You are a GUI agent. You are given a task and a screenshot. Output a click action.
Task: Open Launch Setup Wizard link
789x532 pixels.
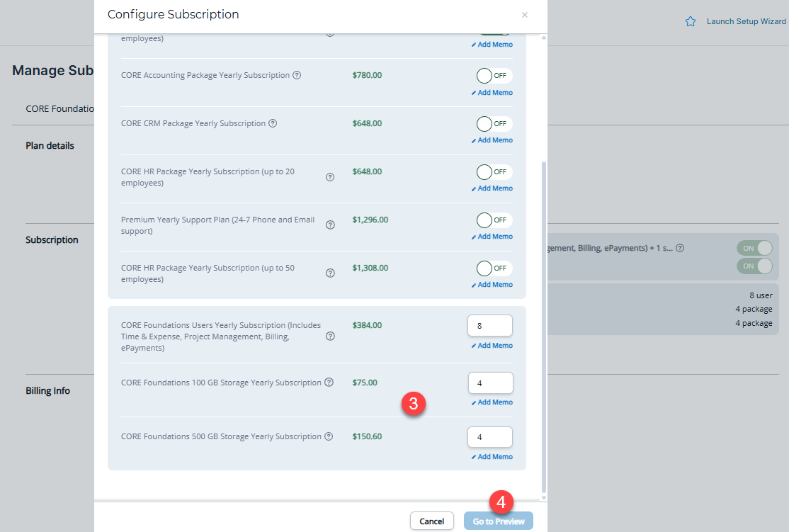[x=747, y=21]
